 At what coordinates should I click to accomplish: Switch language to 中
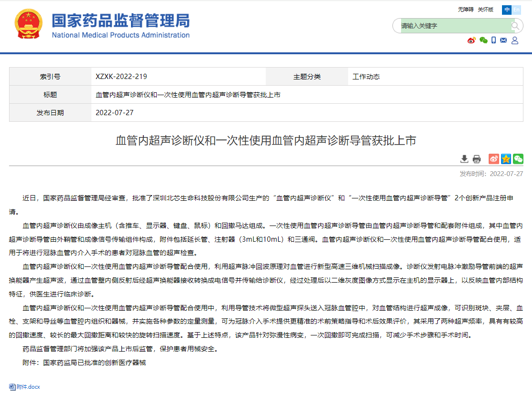507,10
